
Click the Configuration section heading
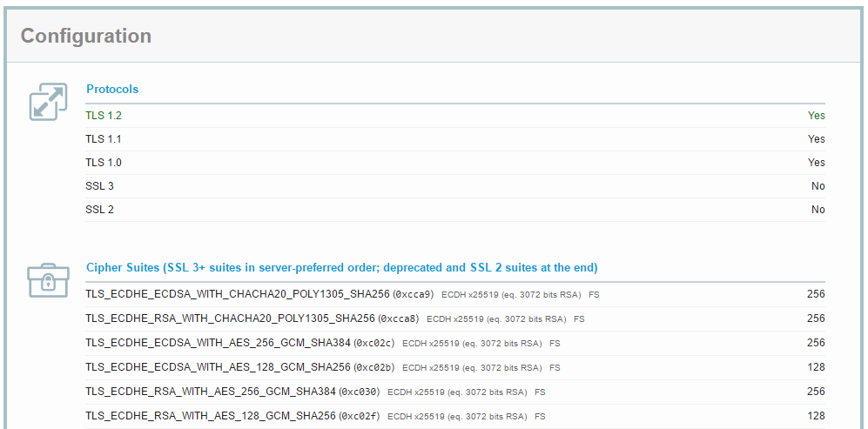coord(86,37)
